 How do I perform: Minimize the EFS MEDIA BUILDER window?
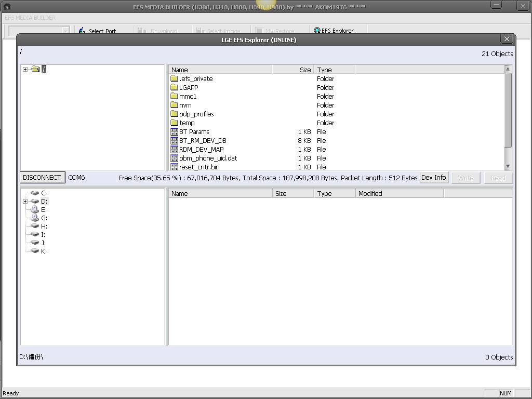496,5
